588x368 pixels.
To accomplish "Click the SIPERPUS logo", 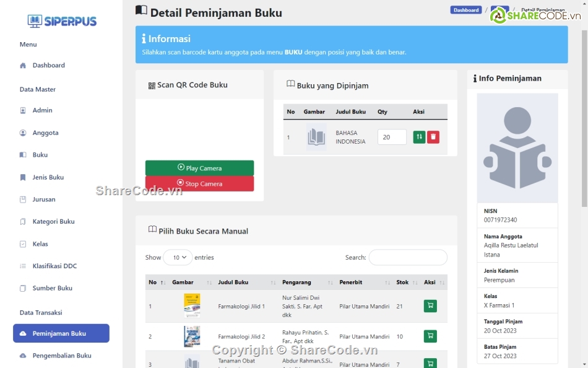I will pyautogui.click(x=62, y=21).
